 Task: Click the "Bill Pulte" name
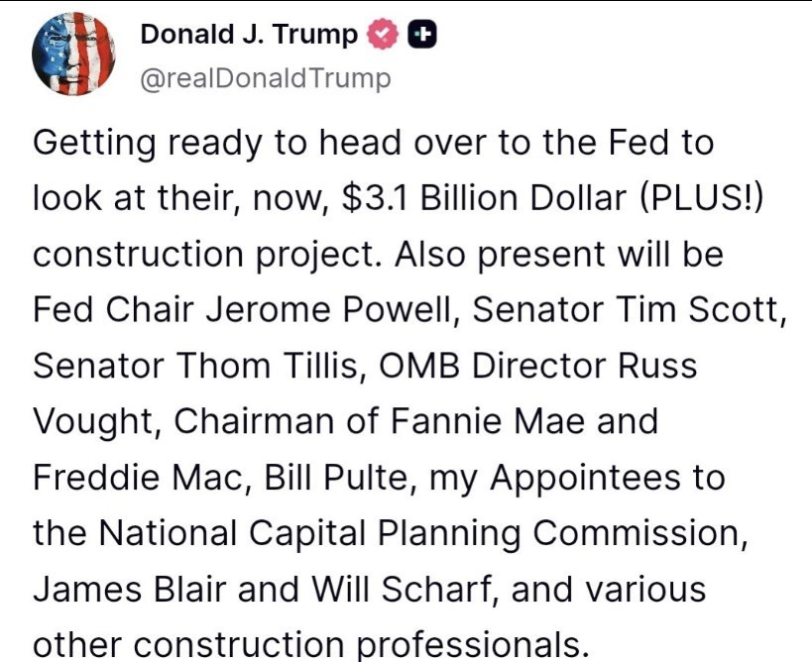point(339,478)
